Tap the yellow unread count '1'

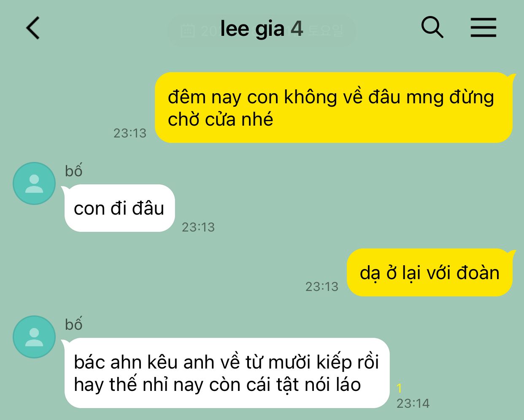400,388
